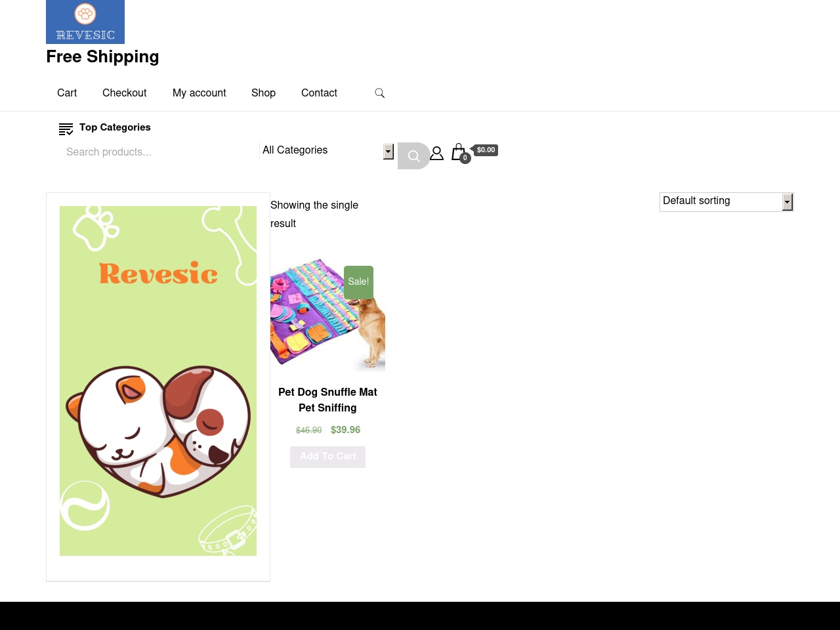Open the user account icon

436,153
